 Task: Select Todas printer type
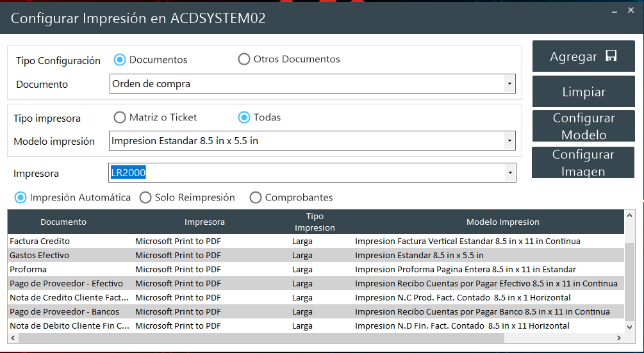tap(244, 117)
